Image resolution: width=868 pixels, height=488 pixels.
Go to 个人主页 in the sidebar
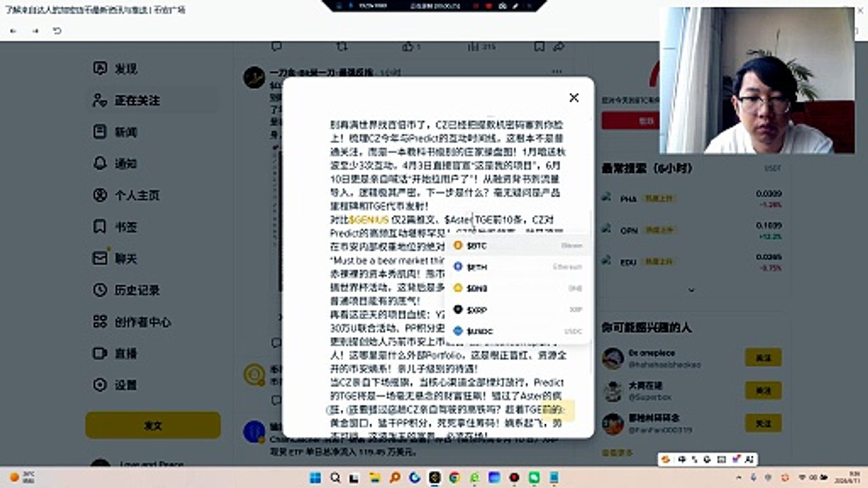click(127, 195)
